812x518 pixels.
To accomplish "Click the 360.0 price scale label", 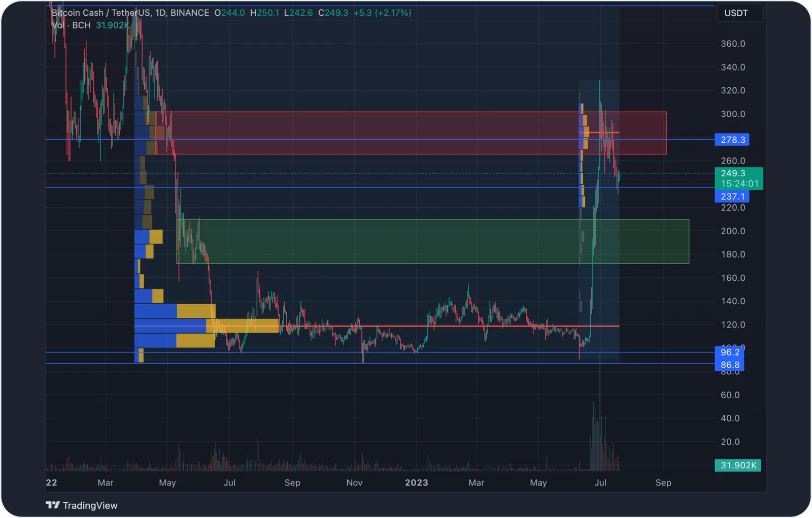I will 733,44.
